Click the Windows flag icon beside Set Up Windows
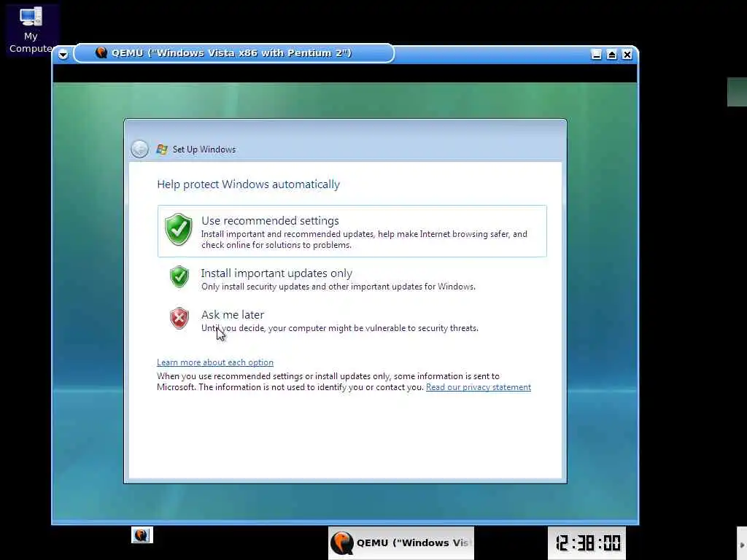This screenshot has height=560, width=747. (x=162, y=149)
